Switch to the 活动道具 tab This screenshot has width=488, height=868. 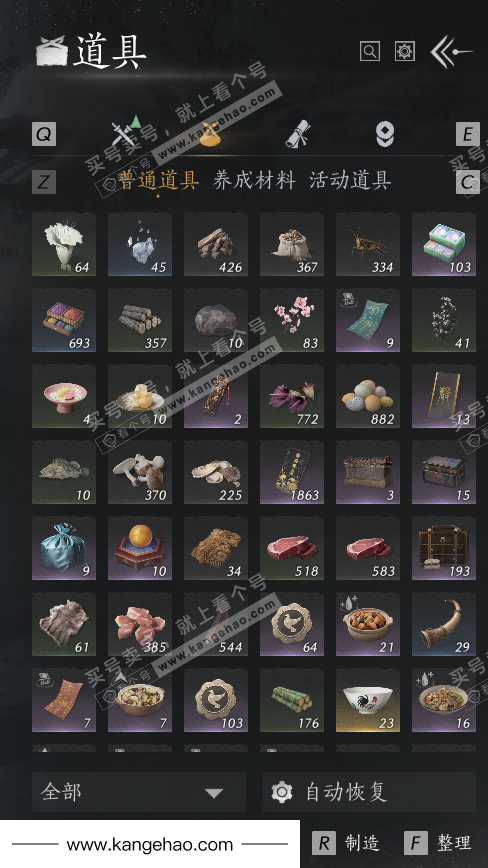click(350, 180)
